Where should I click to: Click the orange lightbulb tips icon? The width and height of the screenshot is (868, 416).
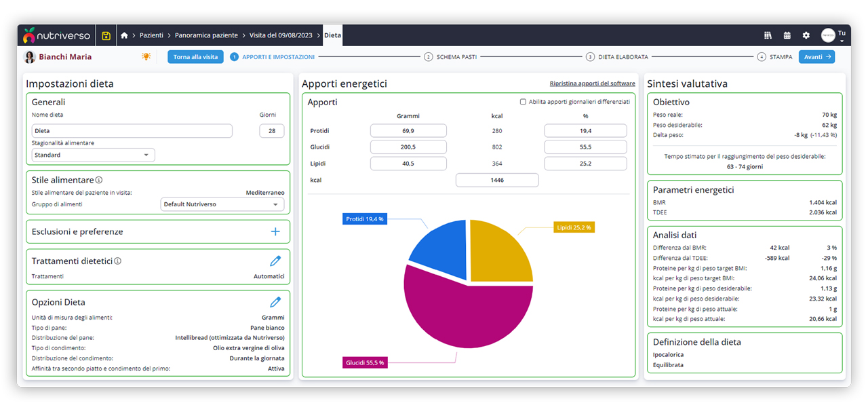146,57
